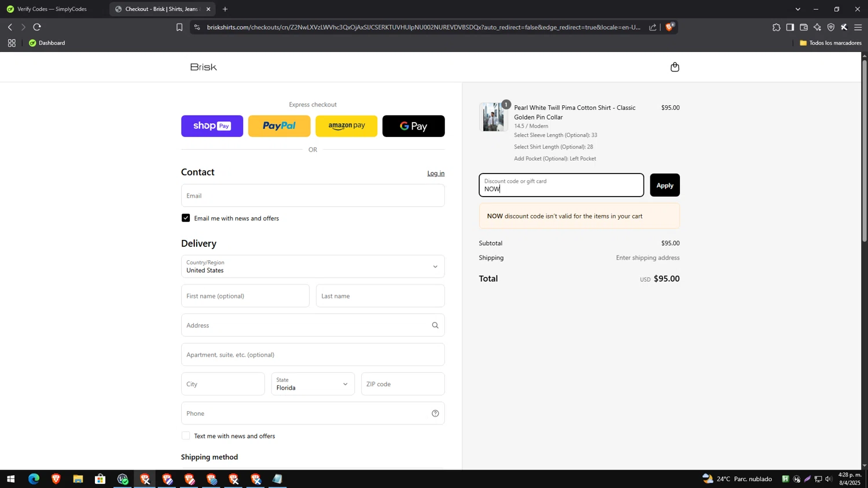Image resolution: width=868 pixels, height=488 pixels.
Task: Click the Pearl White shirt product thumbnail
Action: click(494, 117)
